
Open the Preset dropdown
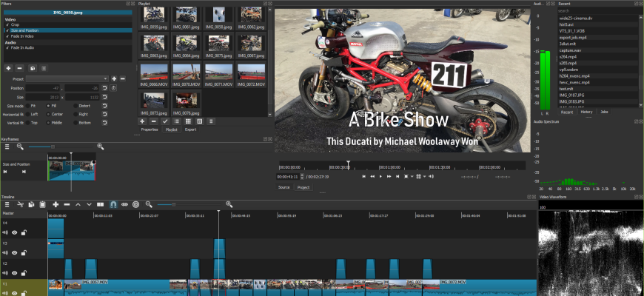click(67, 78)
